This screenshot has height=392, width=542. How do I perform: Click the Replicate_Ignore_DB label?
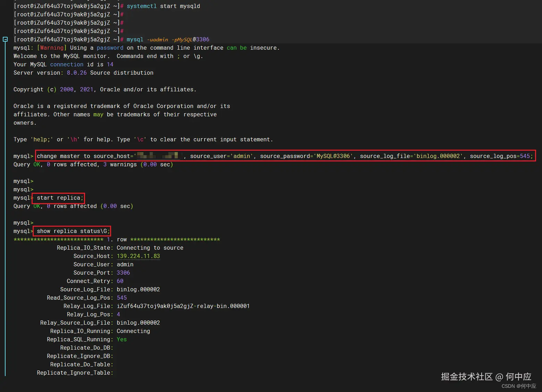click(80, 356)
